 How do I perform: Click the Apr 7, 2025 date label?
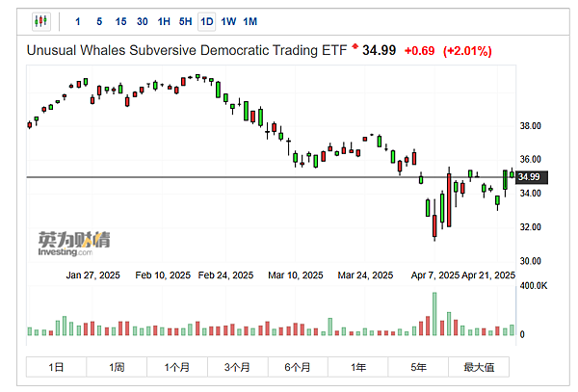coord(435,275)
